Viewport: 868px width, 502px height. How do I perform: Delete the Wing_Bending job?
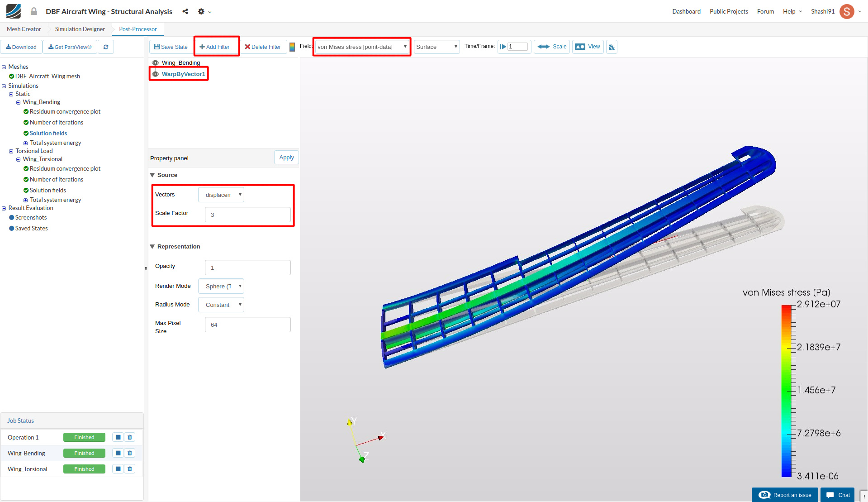coord(130,453)
